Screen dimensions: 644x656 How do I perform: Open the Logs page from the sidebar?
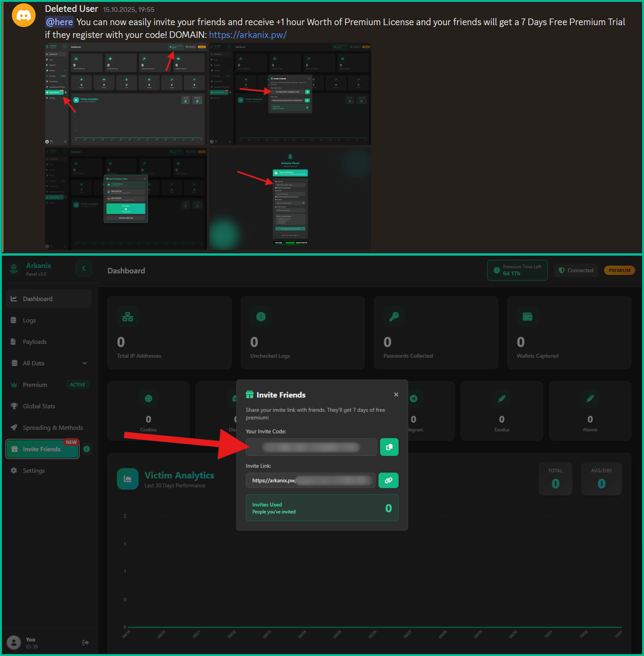point(14,320)
